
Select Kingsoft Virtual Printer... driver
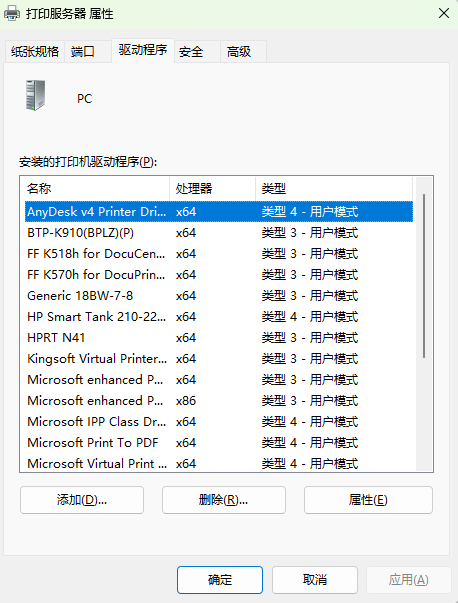tap(219, 358)
